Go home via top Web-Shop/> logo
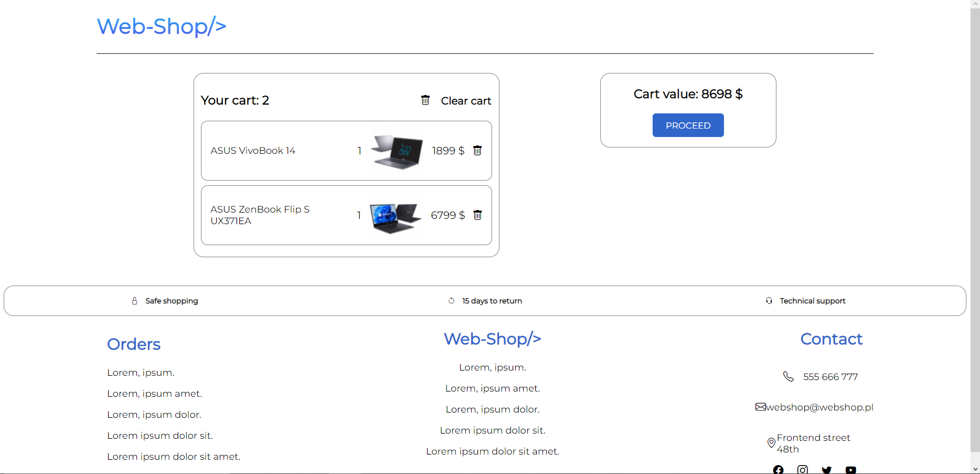Screen dimensions: 980x474 tap(162, 26)
